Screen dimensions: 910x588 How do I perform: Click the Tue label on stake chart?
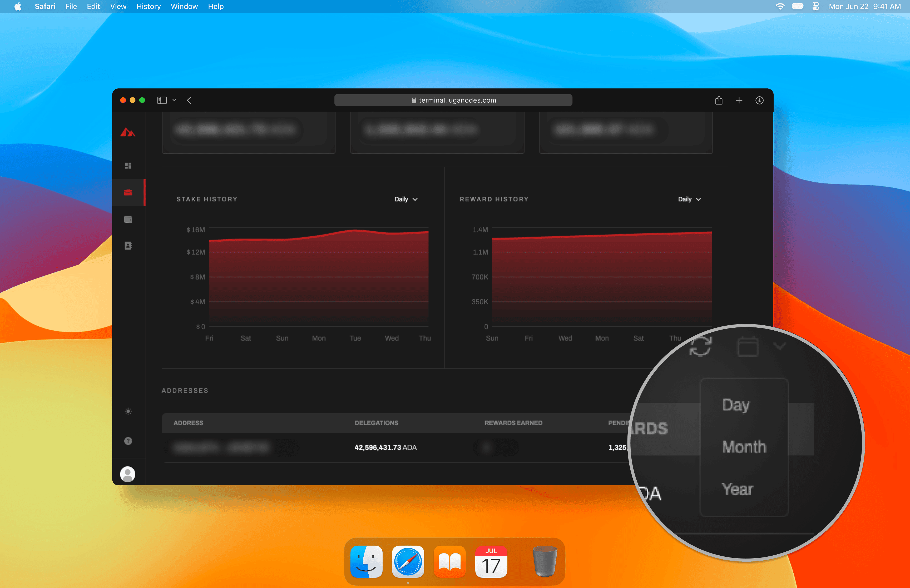(355, 338)
